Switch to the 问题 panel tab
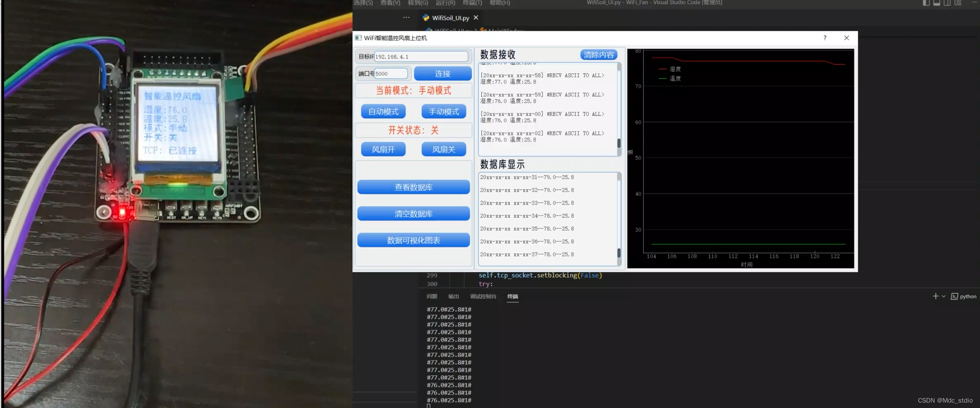This screenshot has width=980, height=408. tap(432, 297)
